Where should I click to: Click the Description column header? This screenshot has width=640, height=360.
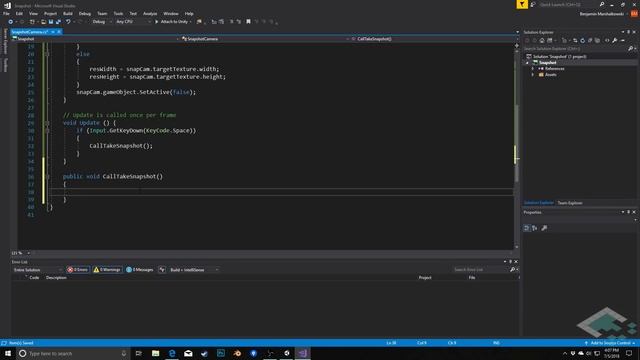tap(56, 278)
